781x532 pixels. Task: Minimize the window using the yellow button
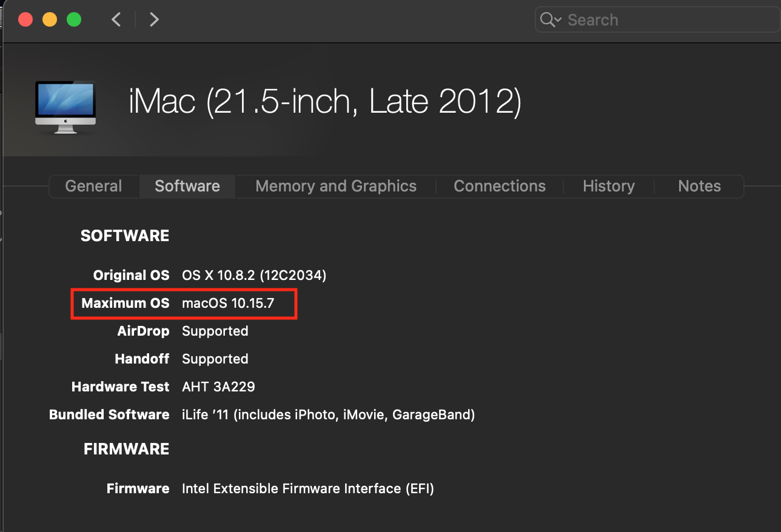coord(50,19)
